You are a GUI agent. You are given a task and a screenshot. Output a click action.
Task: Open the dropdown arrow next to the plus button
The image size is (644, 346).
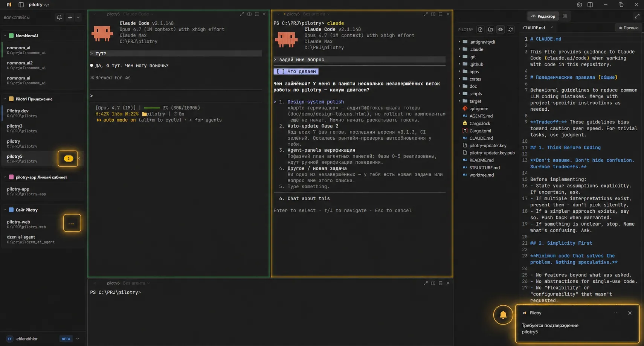pos(78,17)
